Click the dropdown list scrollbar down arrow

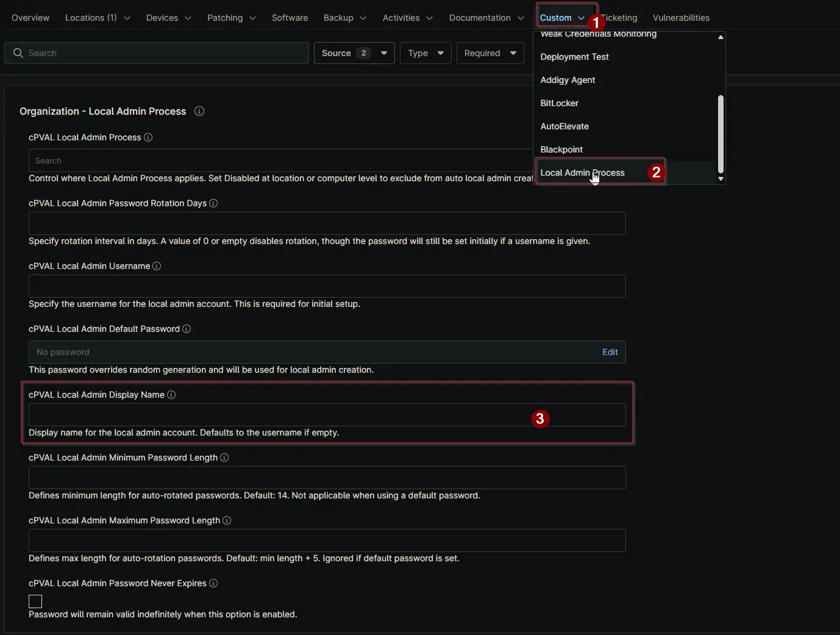point(721,179)
